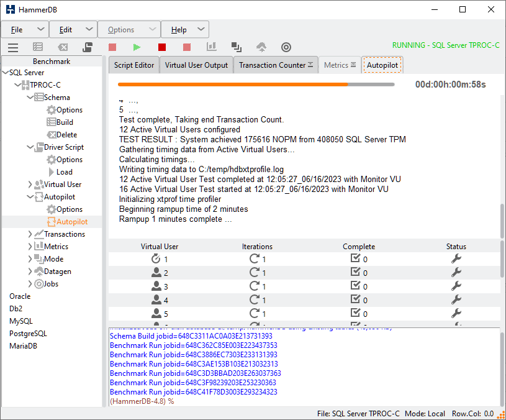Expand the Mode tree node

tap(30, 259)
